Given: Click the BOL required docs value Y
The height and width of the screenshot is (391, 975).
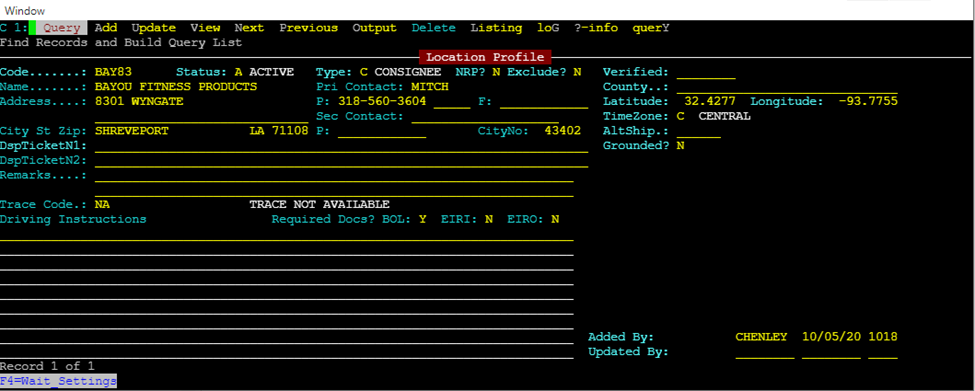Looking at the screenshot, I should click(x=422, y=219).
